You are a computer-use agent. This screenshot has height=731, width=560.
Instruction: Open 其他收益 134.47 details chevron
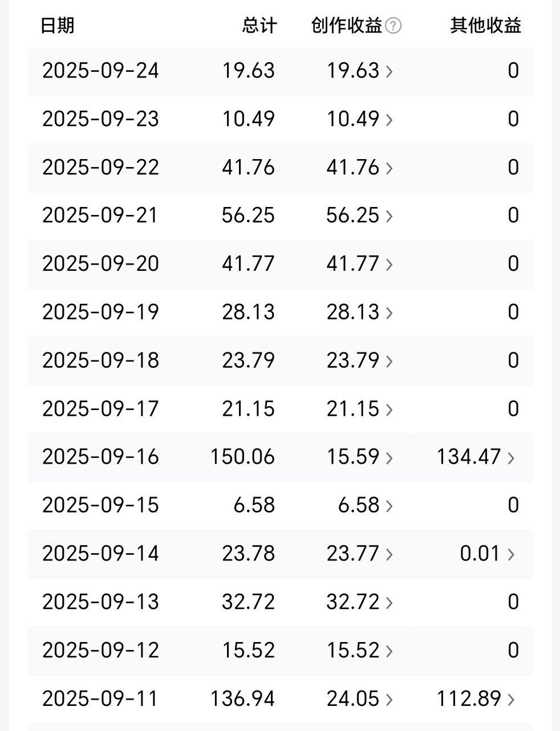(x=511, y=458)
